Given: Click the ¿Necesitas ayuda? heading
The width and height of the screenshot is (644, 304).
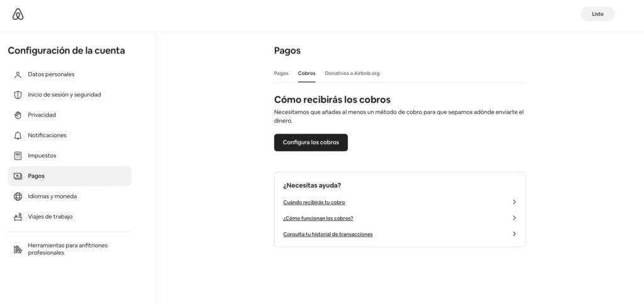Looking at the screenshot, I should (312, 185).
